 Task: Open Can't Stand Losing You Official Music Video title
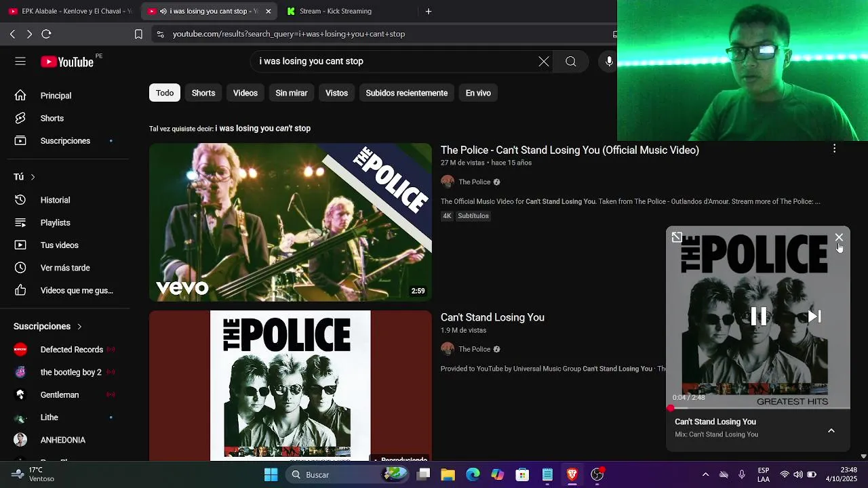(570, 150)
